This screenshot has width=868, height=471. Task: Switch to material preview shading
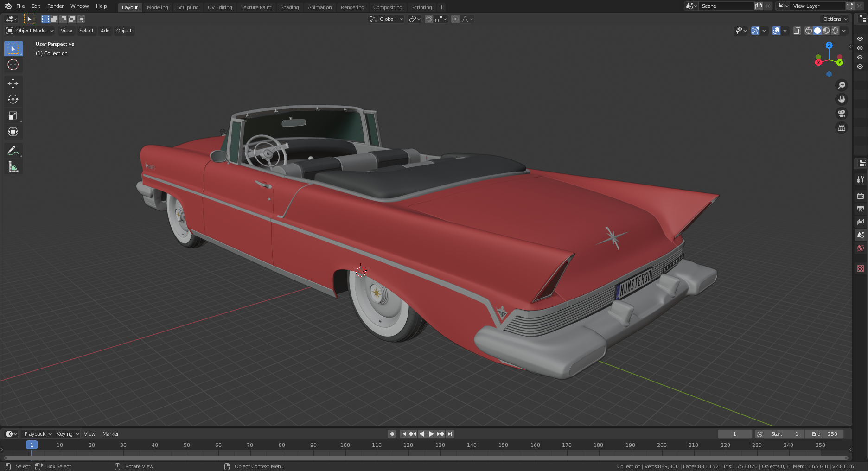tap(826, 31)
